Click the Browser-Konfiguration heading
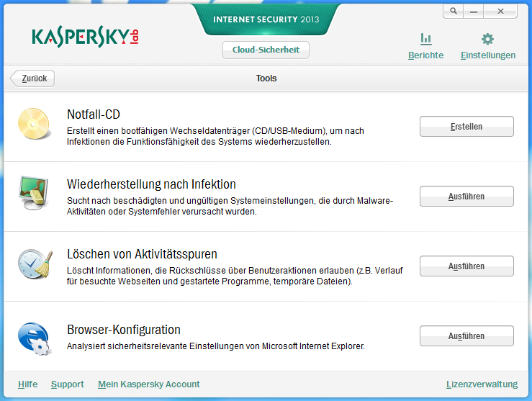532x401 pixels. tap(124, 330)
